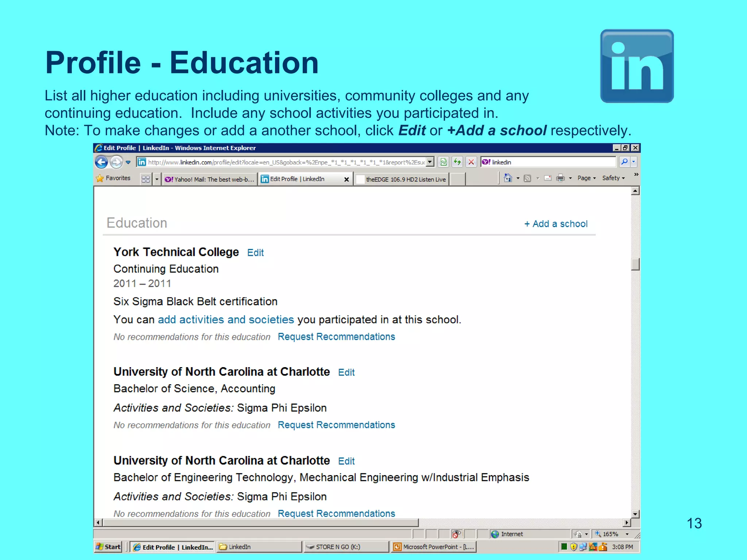Expand the command bar overflow chevron

point(636,175)
